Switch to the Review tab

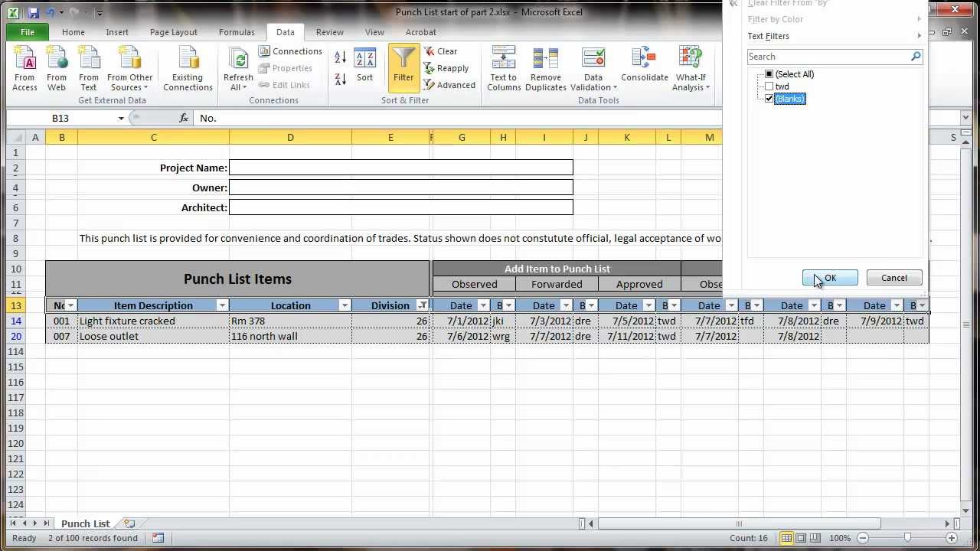pyautogui.click(x=330, y=32)
